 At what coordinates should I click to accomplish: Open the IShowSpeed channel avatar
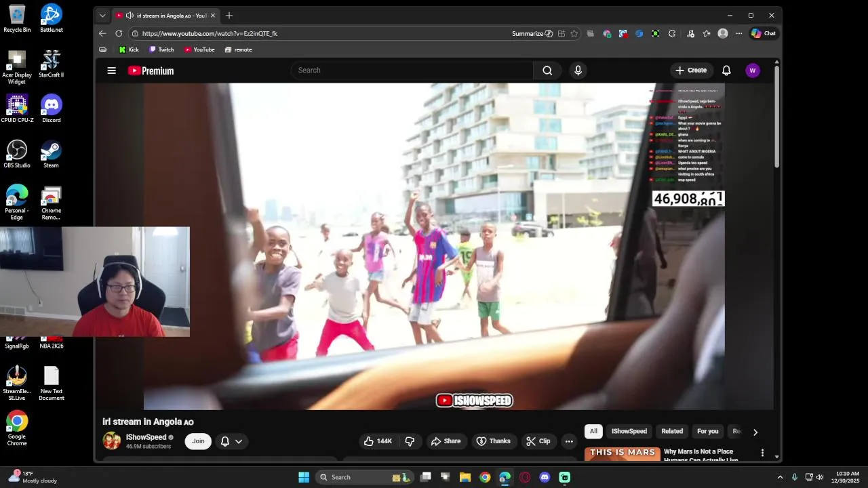(112, 441)
